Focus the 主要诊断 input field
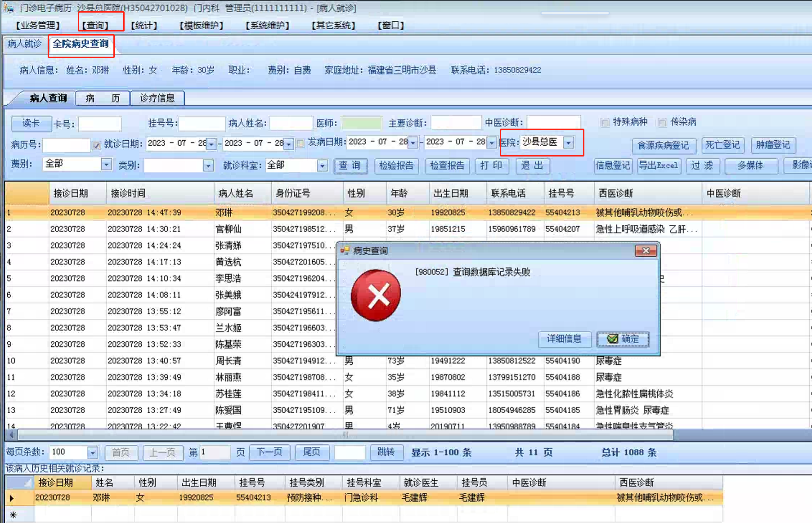This screenshot has height=523, width=812. click(456, 123)
